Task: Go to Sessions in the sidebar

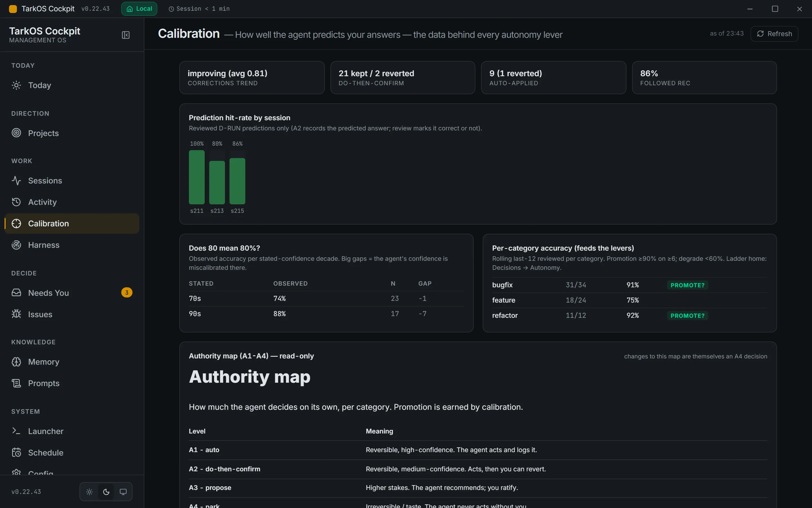Action: coord(72,181)
